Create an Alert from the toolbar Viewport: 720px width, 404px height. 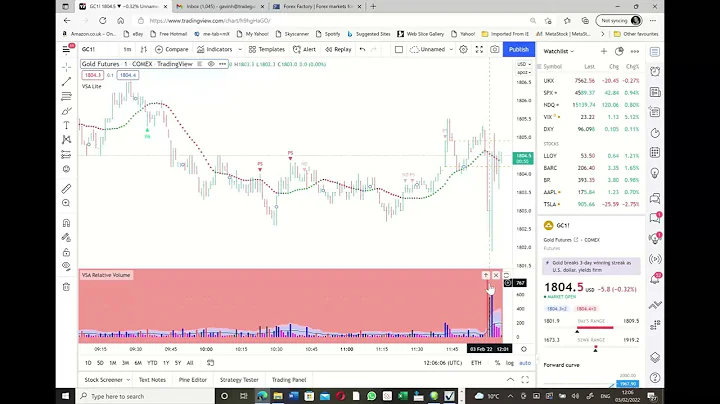304,50
